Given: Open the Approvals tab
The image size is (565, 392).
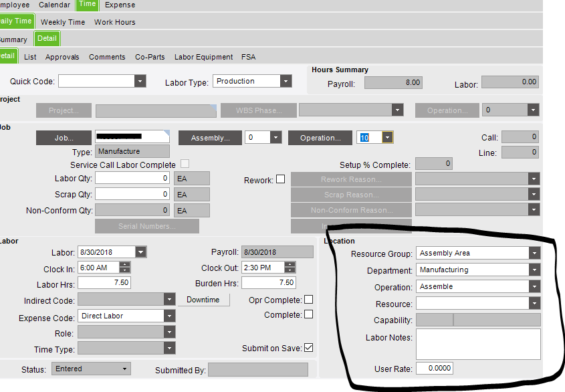Looking at the screenshot, I should pos(62,57).
